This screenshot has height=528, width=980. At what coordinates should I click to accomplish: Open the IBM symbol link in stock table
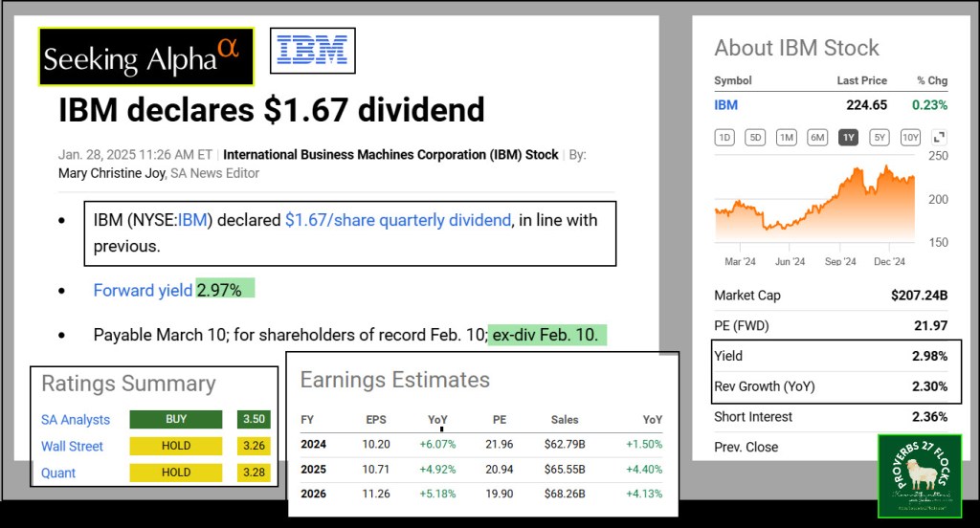click(726, 105)
